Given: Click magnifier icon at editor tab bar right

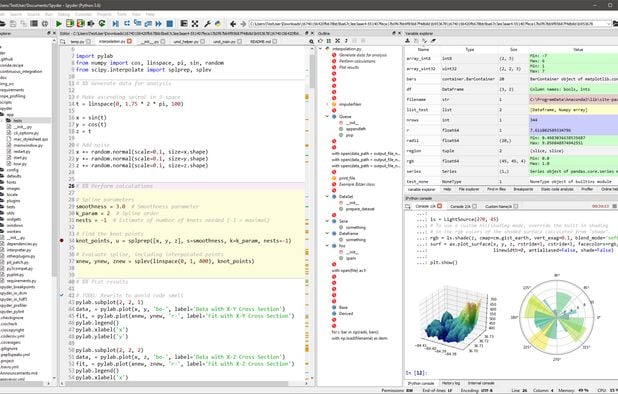Looking at the screenshot, I should tap(311, 41).
